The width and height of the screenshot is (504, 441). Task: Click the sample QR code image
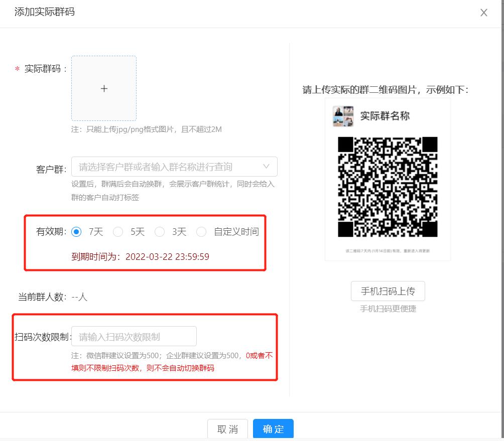tap(387, 188)
